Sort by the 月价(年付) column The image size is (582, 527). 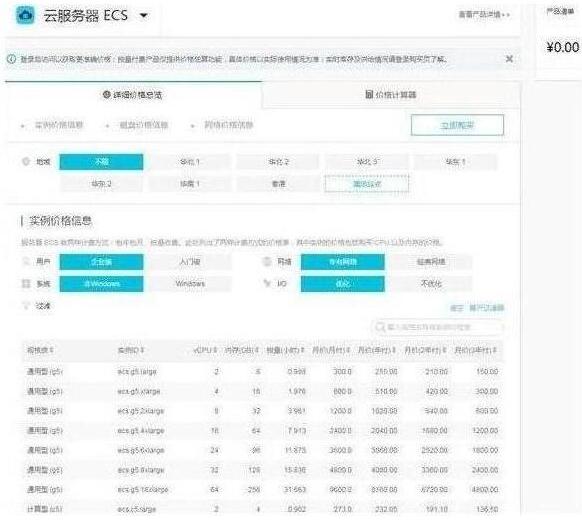point(376,350)
